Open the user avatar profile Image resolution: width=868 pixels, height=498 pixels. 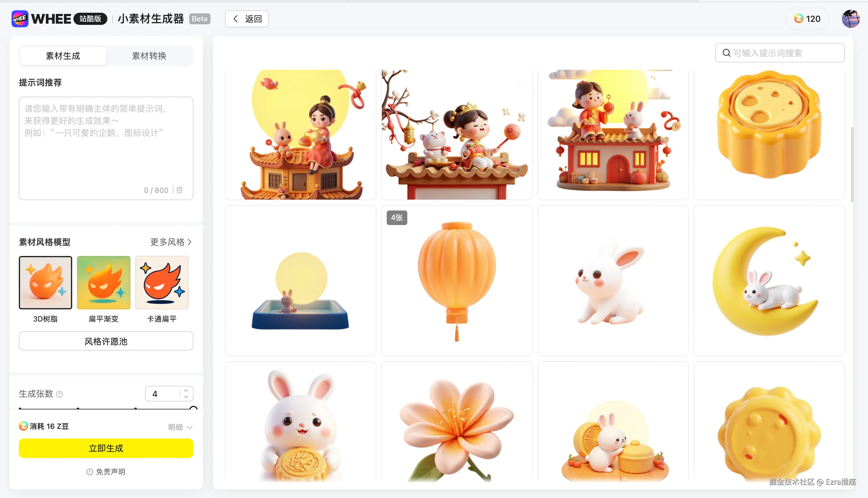(x=850, y=19)
